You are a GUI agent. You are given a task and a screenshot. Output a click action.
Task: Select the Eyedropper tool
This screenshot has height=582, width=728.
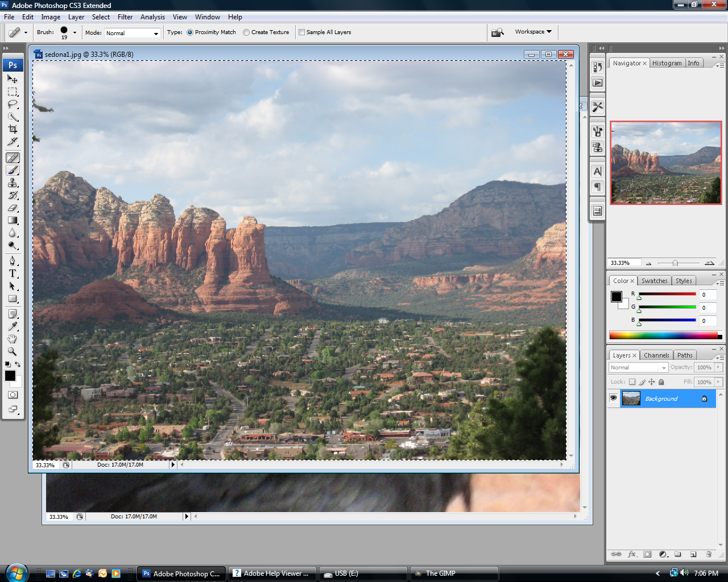tap(13, 326)
